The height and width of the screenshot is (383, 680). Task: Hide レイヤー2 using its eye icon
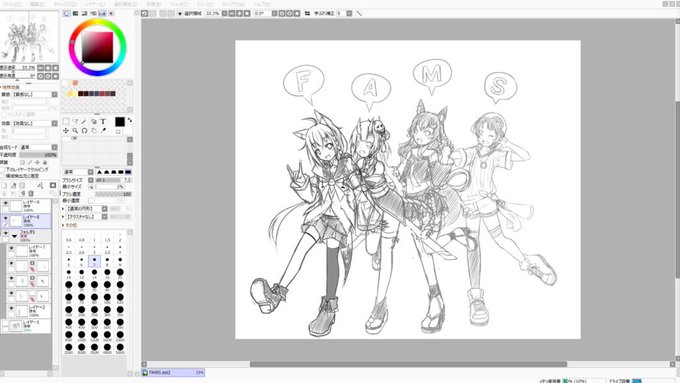coord(11,308)
